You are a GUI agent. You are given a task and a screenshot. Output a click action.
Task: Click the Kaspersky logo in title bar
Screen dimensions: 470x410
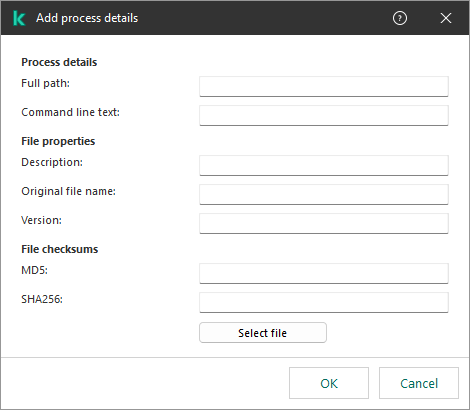[x=19, y=18]
